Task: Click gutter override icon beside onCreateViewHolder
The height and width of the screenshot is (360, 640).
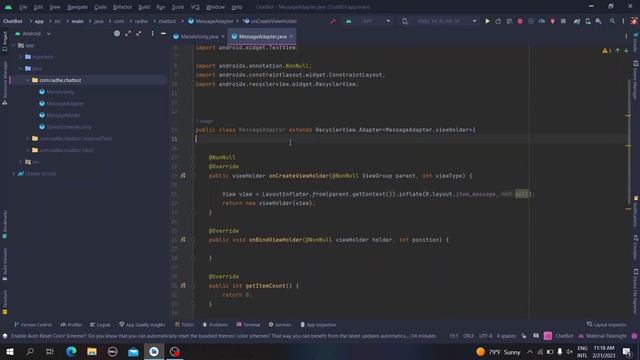Action: point(183,176)
